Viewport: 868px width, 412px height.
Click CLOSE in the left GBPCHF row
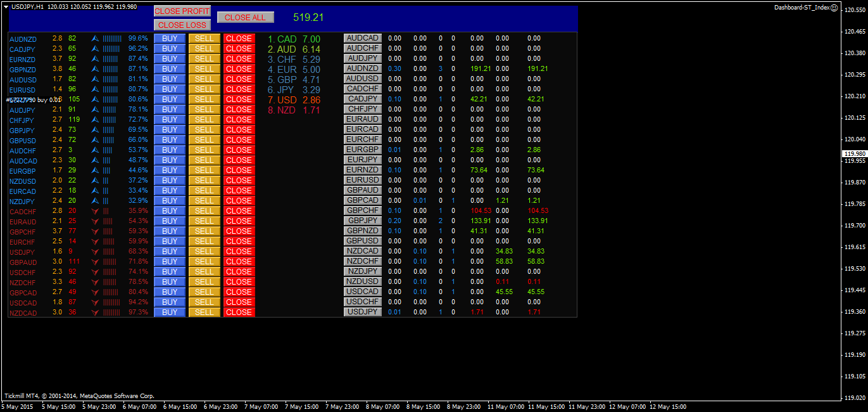(239, 231)
